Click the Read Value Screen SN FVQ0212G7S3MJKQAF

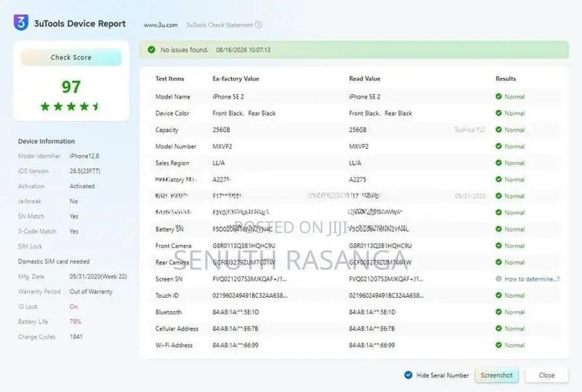click(x=386, y=279)
